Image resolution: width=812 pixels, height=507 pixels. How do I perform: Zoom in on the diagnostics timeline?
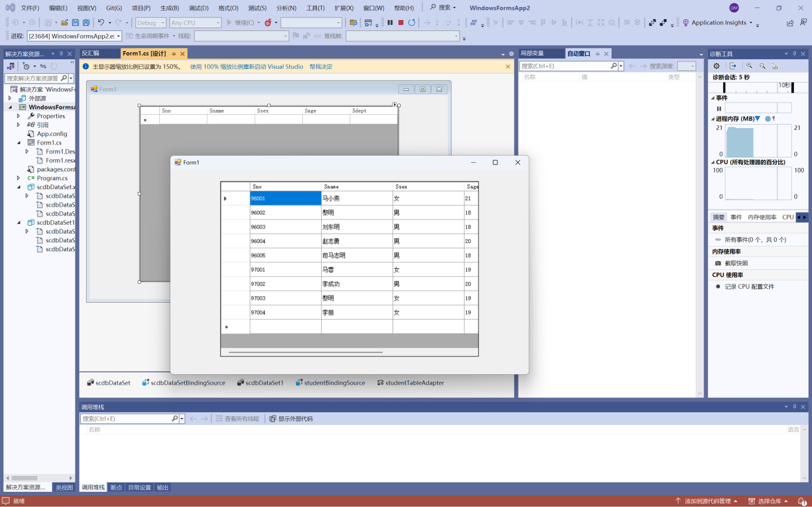pos(749,66)
